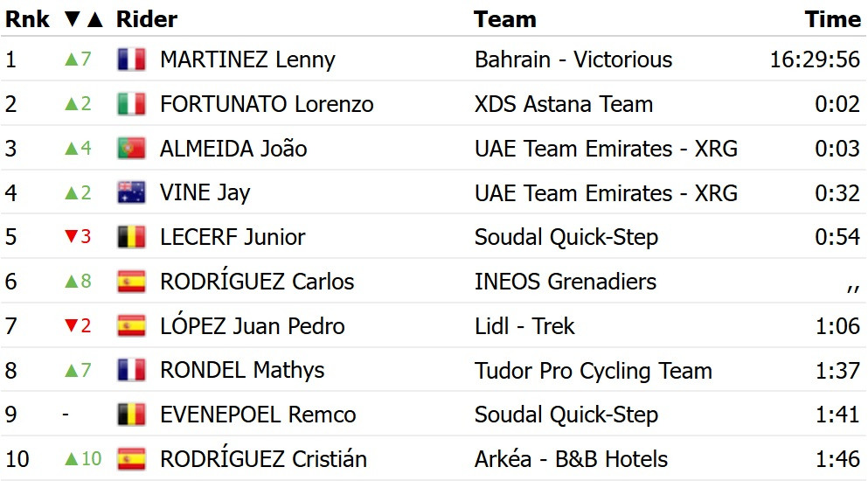Click the French flag beside MARTINEZ Lenny

(x=131, y=59)
